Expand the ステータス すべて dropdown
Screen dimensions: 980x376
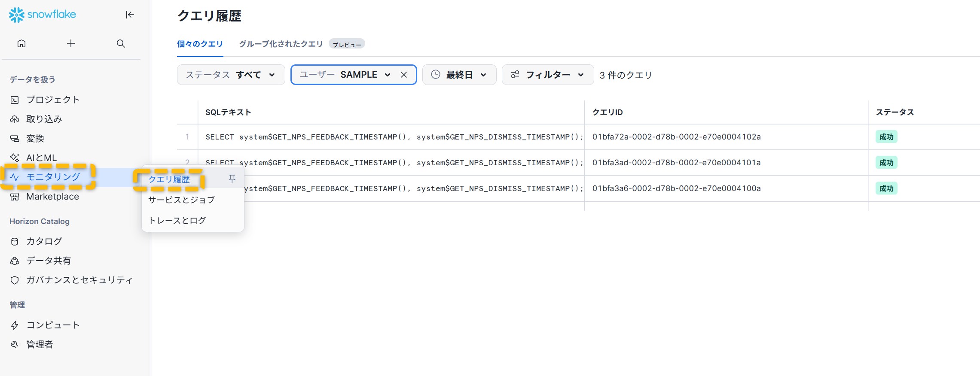click(231, 75)
